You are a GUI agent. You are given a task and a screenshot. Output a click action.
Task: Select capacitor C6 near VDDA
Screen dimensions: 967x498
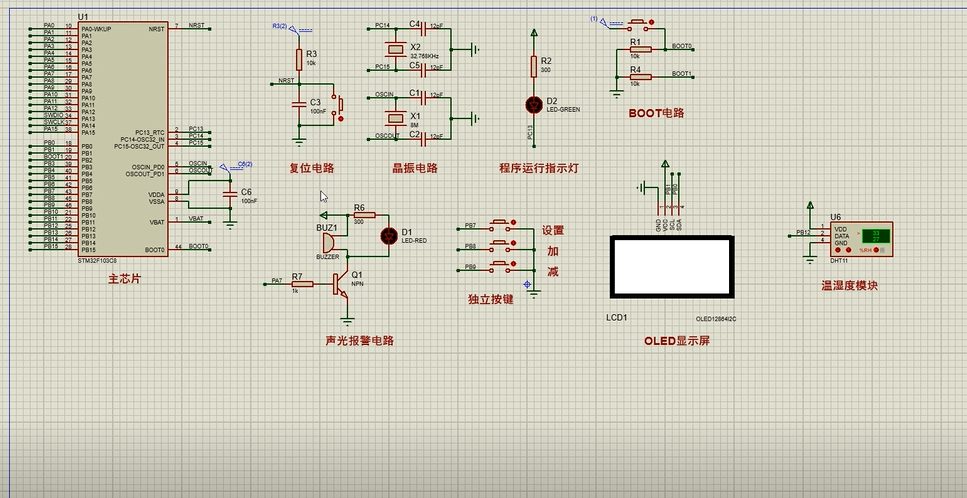coord(232,193)
